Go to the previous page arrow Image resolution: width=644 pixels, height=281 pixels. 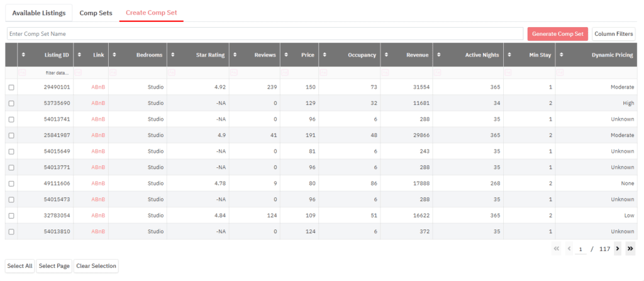coord(569,248)
